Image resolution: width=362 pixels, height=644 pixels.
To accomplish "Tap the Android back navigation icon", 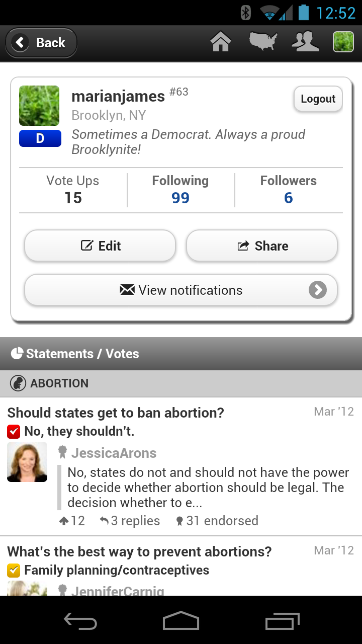I will [80, 622].
